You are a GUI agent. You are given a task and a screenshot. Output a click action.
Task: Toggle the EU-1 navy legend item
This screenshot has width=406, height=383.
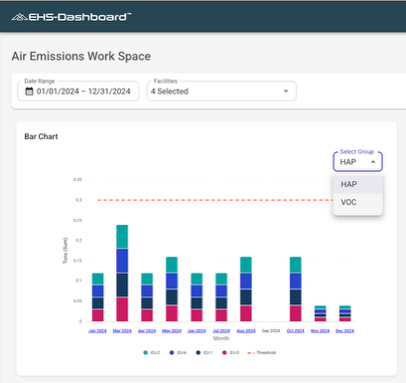coord(204,353)
